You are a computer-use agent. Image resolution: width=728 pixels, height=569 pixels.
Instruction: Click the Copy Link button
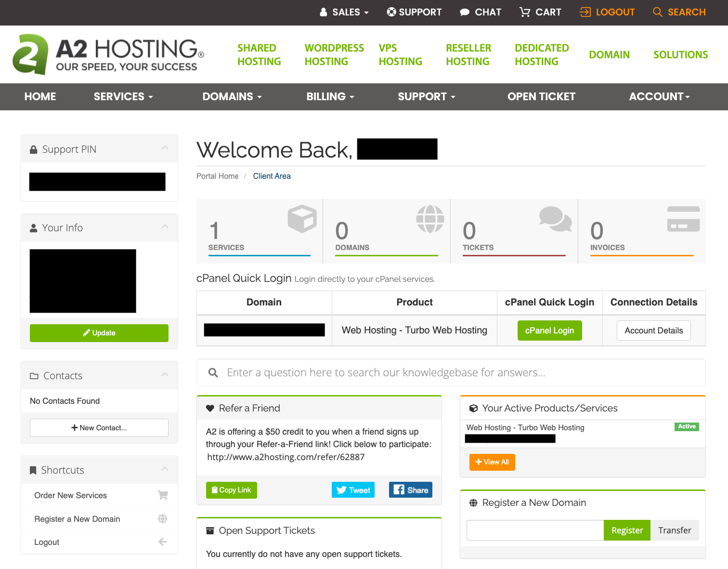pos(232,490)
